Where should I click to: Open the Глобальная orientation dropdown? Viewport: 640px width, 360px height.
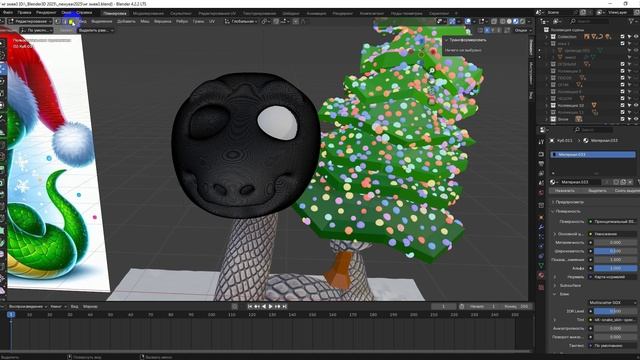point(242,21)
